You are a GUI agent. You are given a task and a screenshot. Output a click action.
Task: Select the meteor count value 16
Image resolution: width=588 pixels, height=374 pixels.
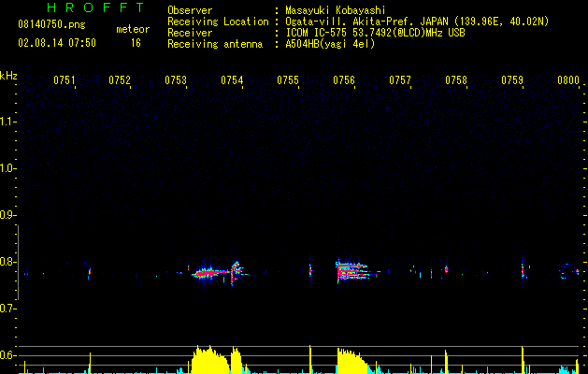pyautogui.click(x=136, y=43)
